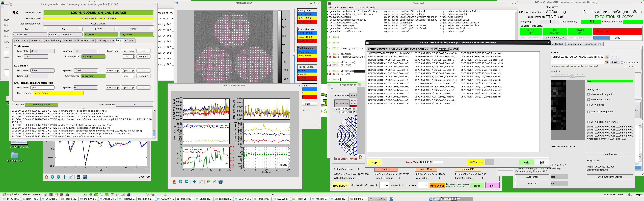Toggle the tilde button next to LGSW
The width and height of the screenshot is (644, 201).
[116, 29]
